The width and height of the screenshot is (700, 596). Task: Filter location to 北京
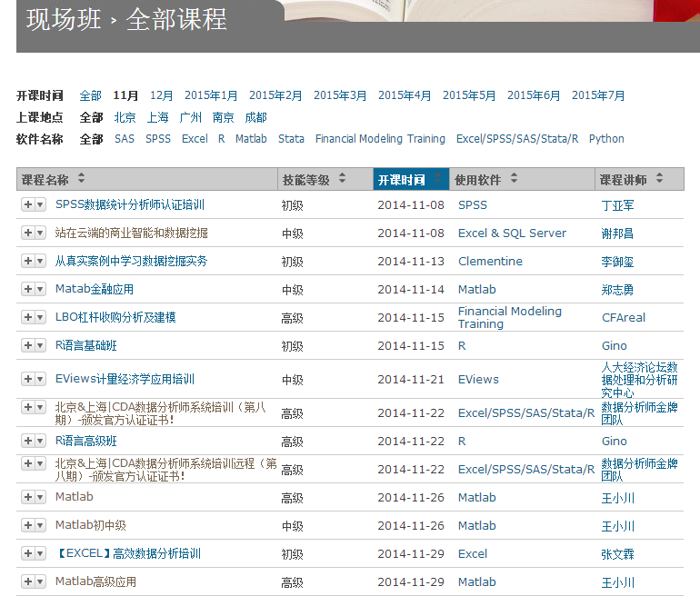125,117
